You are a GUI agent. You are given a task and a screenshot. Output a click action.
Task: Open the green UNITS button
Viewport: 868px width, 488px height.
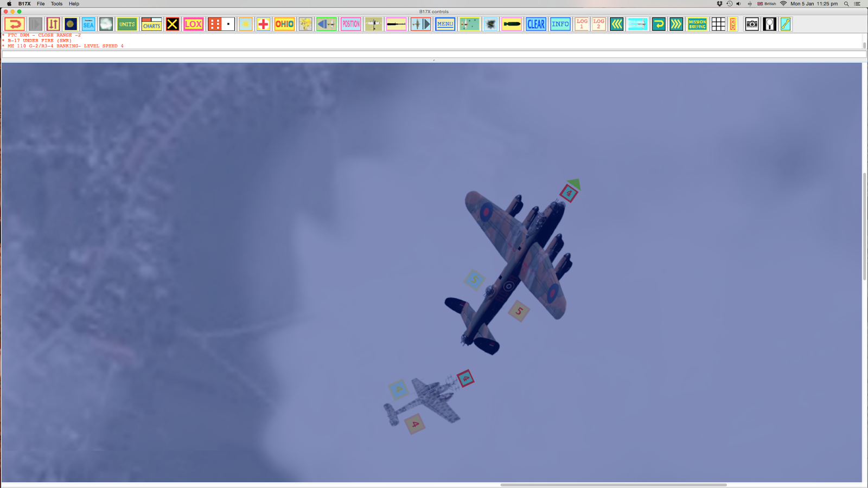(x=127, y=24)
